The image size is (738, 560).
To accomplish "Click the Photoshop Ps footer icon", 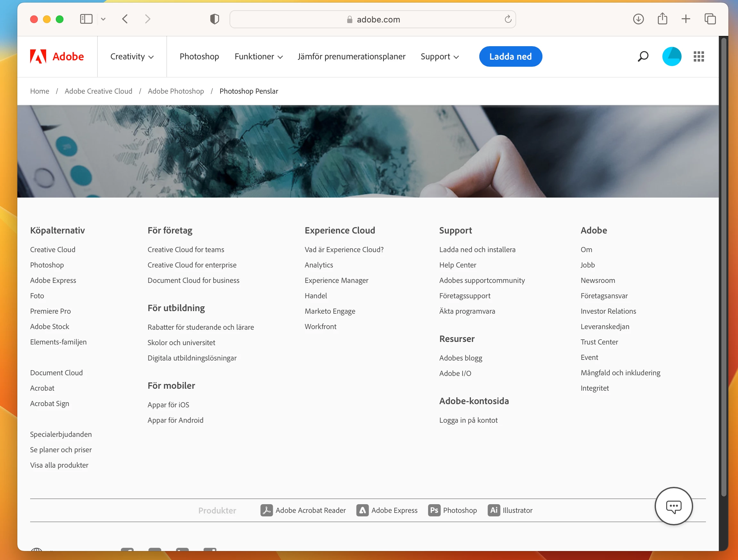I will (x=434, y=510).
